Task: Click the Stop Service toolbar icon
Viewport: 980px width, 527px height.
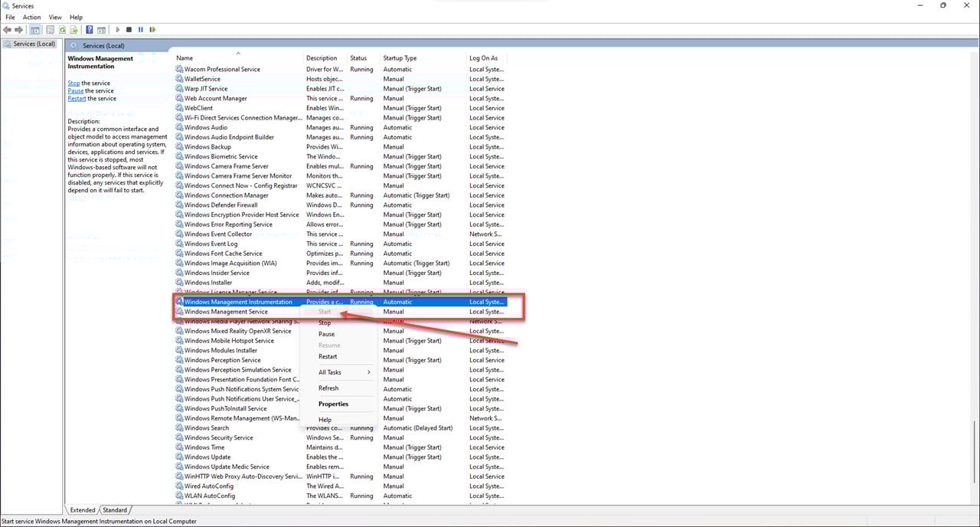Action: pos(129,30)
